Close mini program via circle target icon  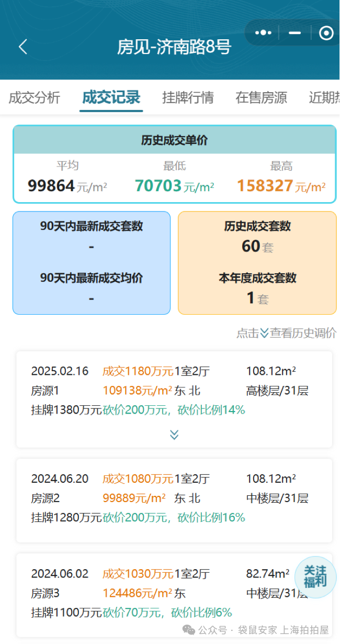pyautogui.click(x=326, y=33)
